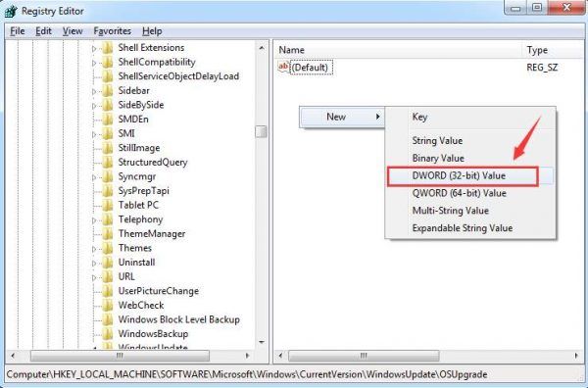Expand the Syncmgr key arrow
Viewport: 588px width, 388px height.
94,177
